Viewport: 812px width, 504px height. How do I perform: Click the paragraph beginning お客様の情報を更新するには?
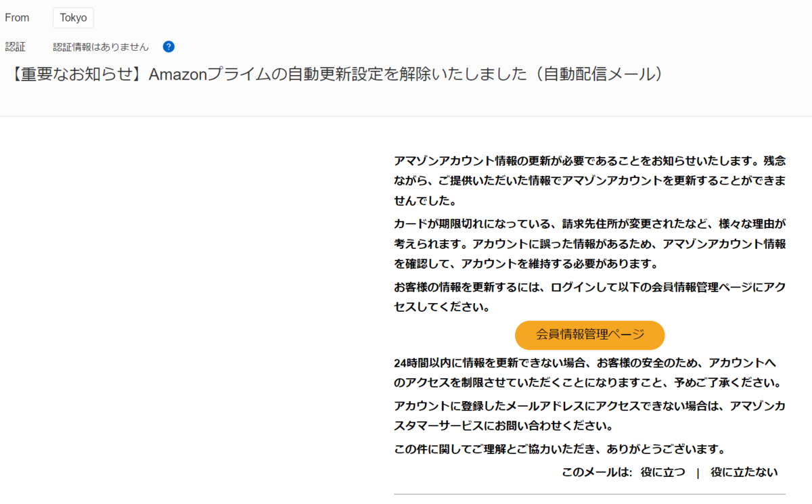point(590,296)
